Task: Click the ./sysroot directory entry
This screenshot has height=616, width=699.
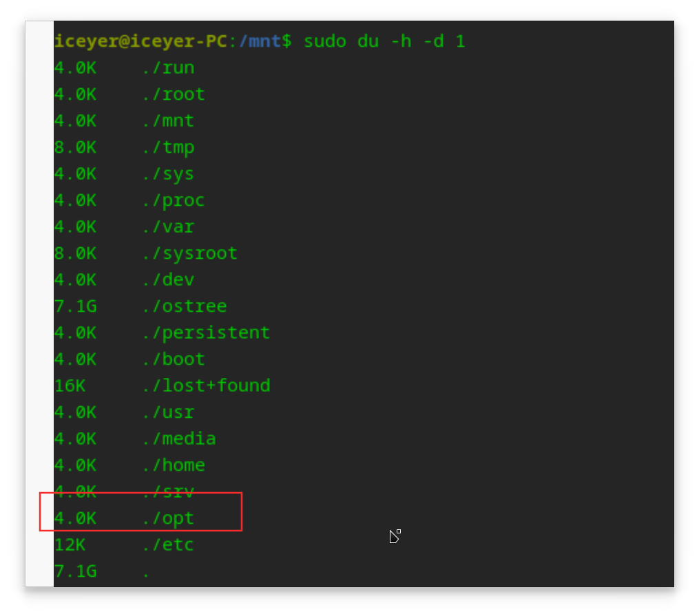Action: (189, 253)
